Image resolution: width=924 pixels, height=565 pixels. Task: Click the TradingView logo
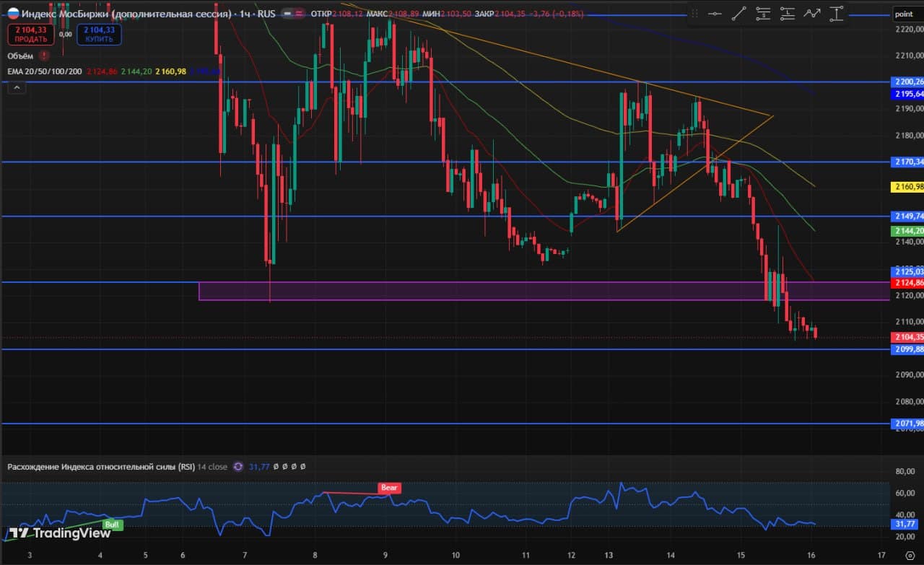click(x=61, y=533)
